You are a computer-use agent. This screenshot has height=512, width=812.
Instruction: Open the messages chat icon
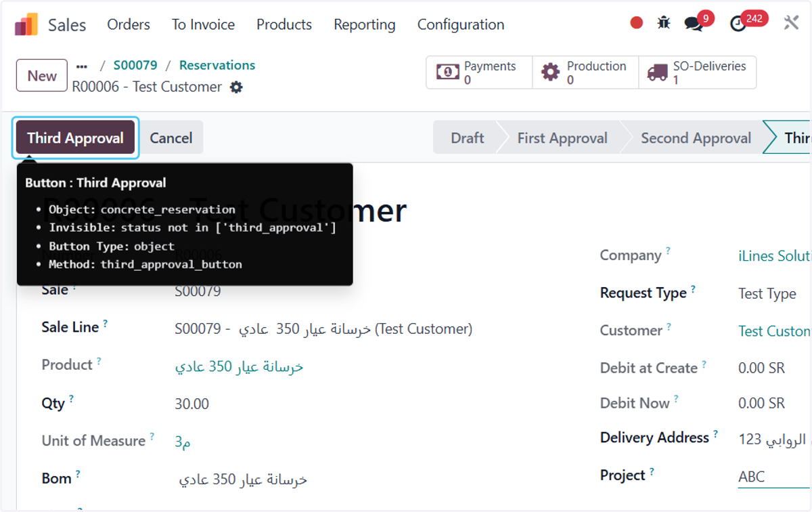pyautogui.click(x=694, y=24)
